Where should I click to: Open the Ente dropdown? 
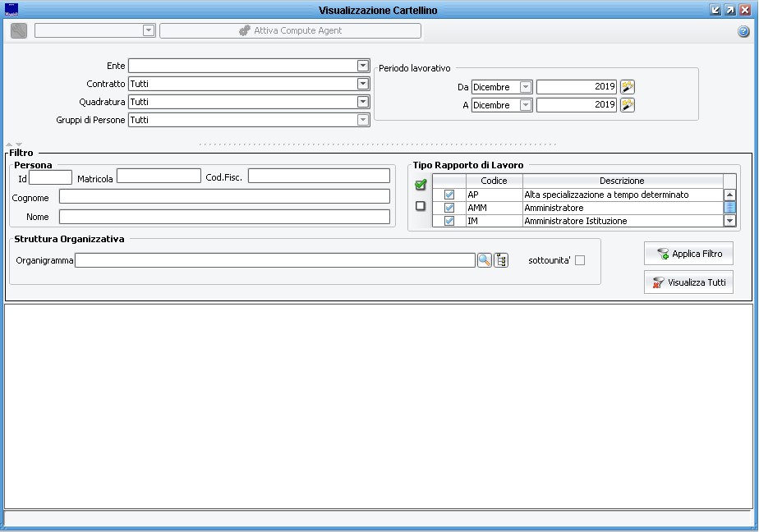[x=363, y=66]
